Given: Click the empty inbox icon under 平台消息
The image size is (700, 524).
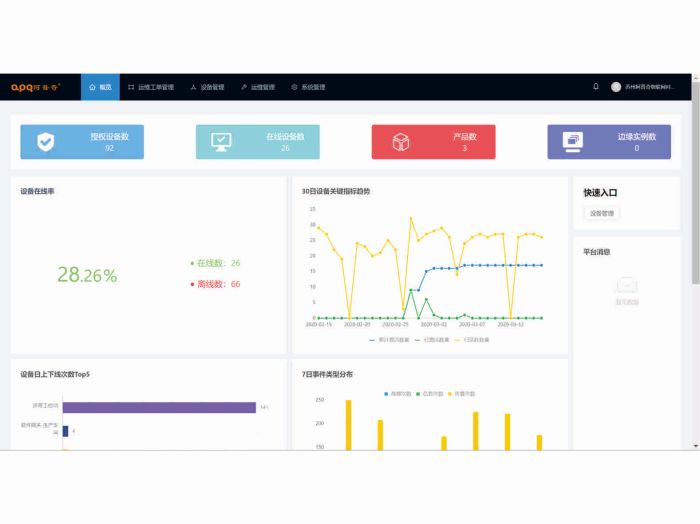Looking at the screenshot, I should pyautogui.click(x=627, y=286).
